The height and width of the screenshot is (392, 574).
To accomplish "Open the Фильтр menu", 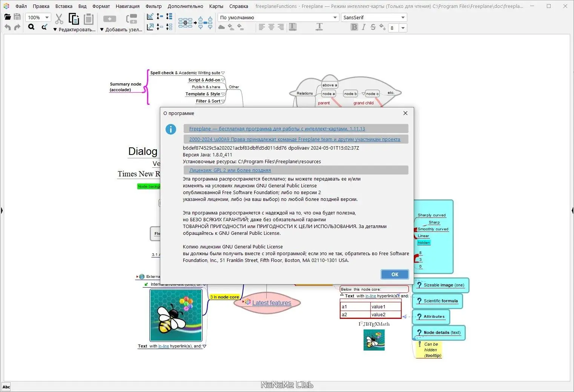I will (x=153, y=6).
